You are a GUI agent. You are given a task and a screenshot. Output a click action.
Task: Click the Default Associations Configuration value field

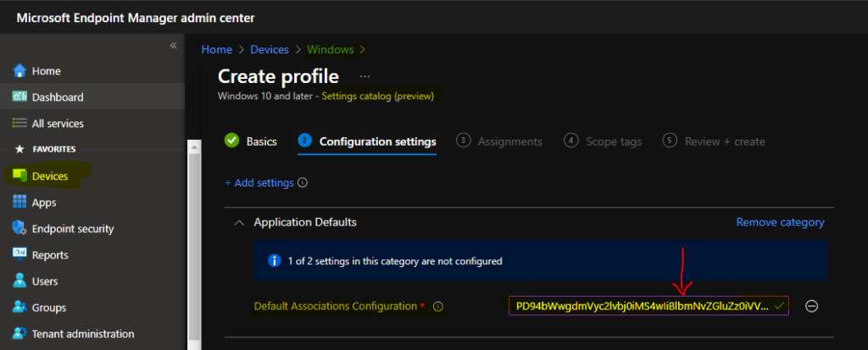tap(648, 306)
